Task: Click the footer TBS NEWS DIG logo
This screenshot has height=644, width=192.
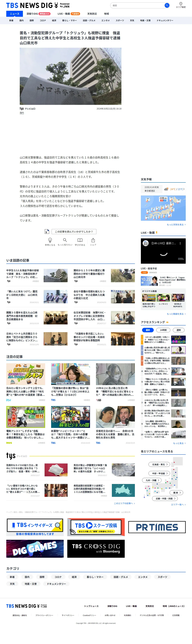Action: pos(26,606)
